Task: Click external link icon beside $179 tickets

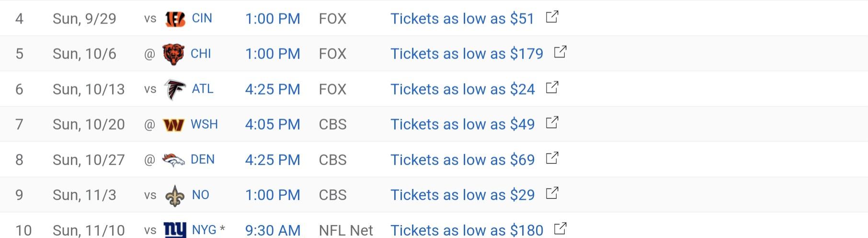Action: 560,52
